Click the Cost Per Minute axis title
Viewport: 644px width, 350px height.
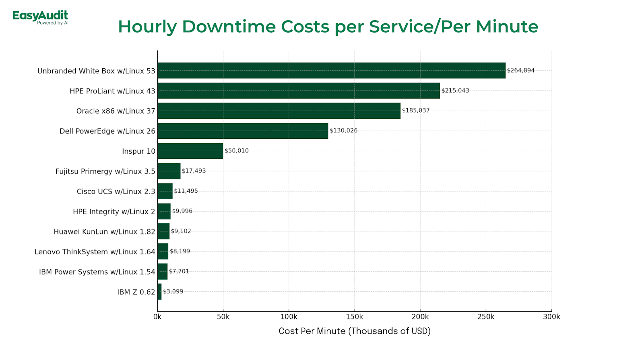click(x=354, y=331)
